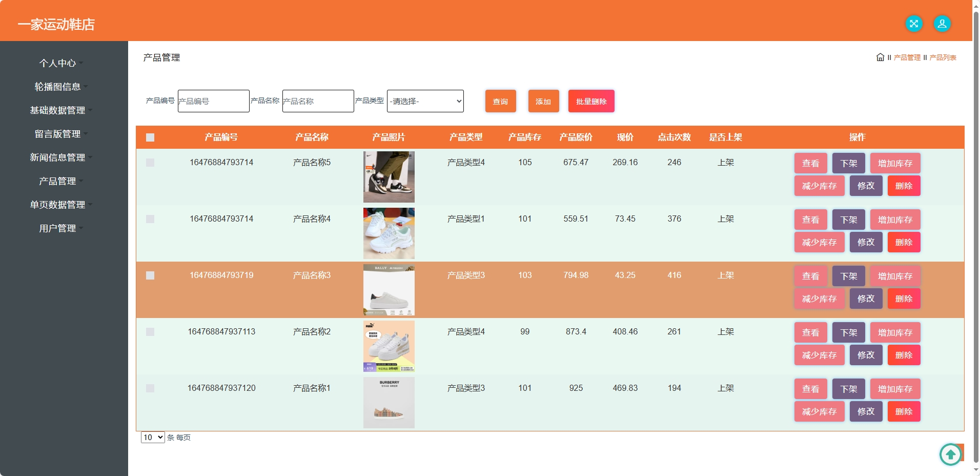Click 增加库存 for 产品名称4
The image size is (980, 476).
895,220
